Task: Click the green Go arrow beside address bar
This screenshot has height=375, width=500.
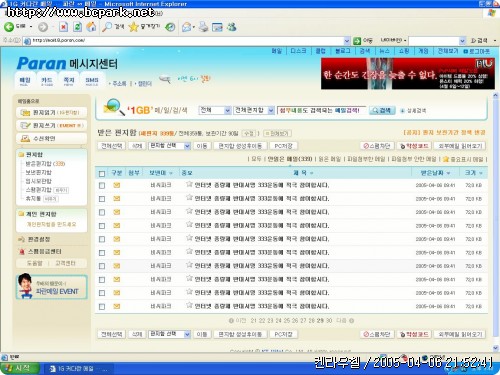Action: (357, 41)
